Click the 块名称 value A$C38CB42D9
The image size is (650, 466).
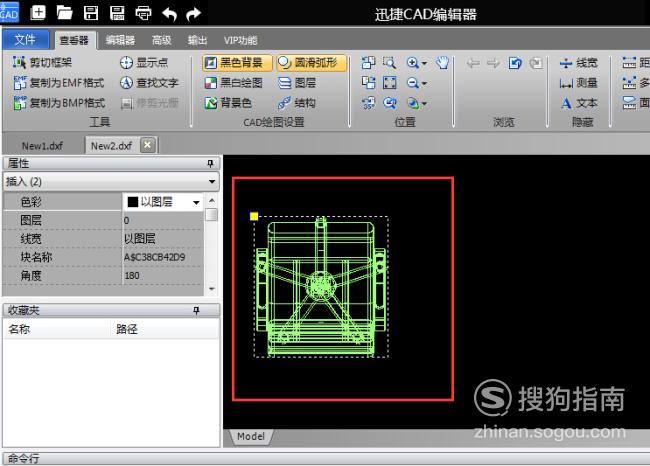[162, 257]
